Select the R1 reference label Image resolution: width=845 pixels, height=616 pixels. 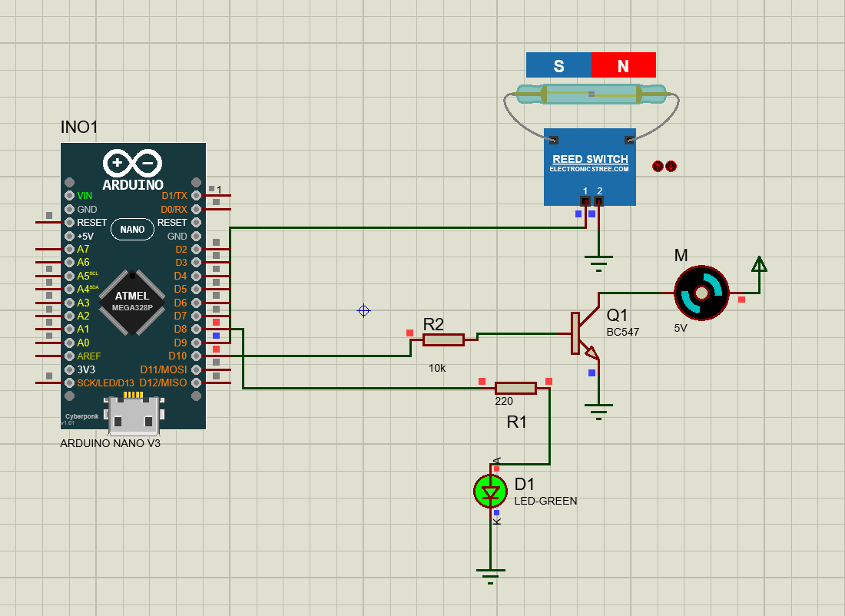point(516,422)
